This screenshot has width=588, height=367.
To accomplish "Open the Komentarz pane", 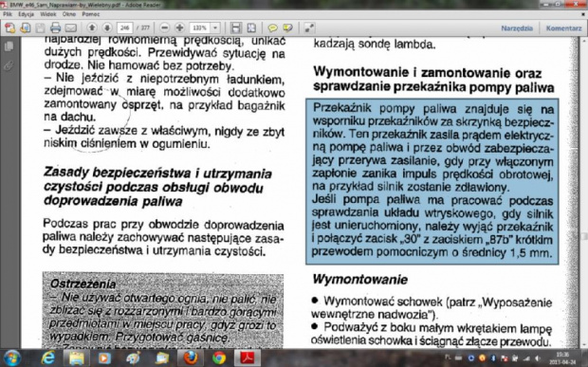I will [x=563, y=28].
